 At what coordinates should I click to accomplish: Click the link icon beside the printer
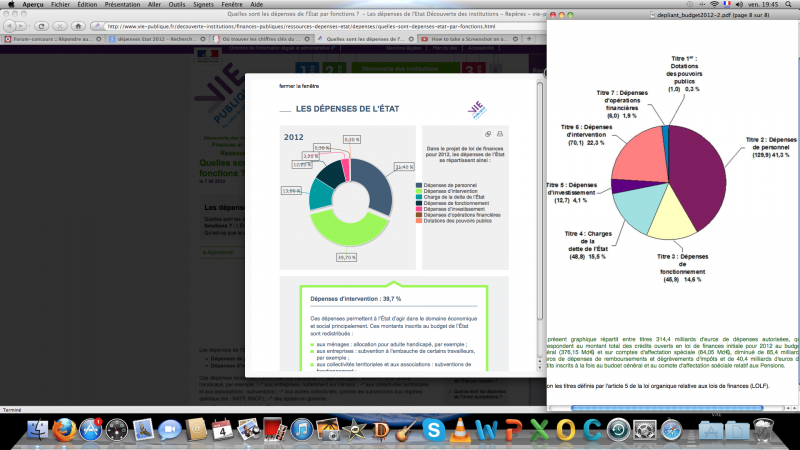click(488, 133)
